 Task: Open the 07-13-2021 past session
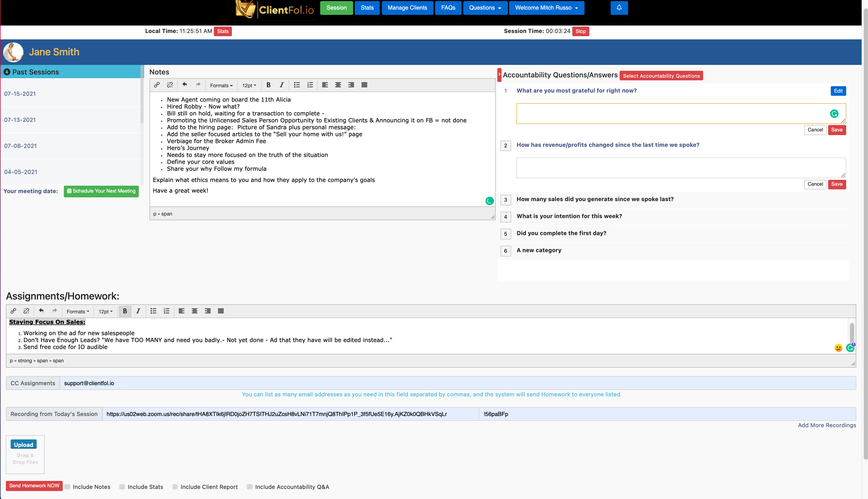coord(20,120)
